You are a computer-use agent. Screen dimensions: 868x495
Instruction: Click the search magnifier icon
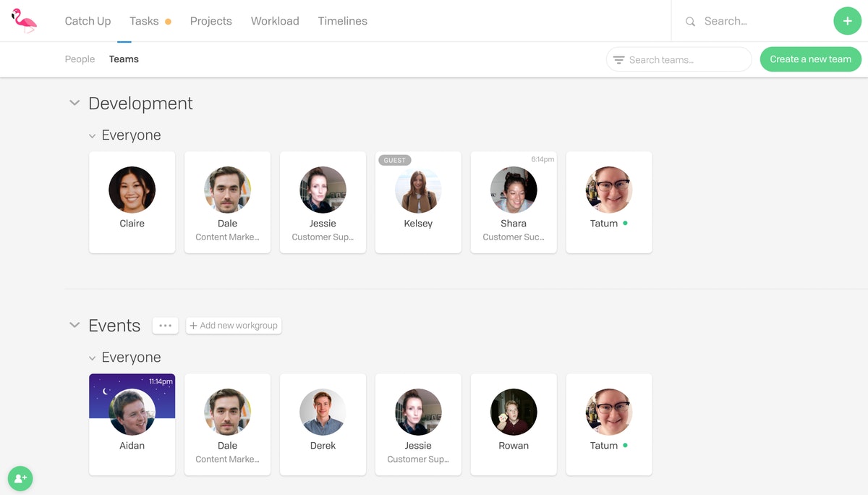point(690,22)
